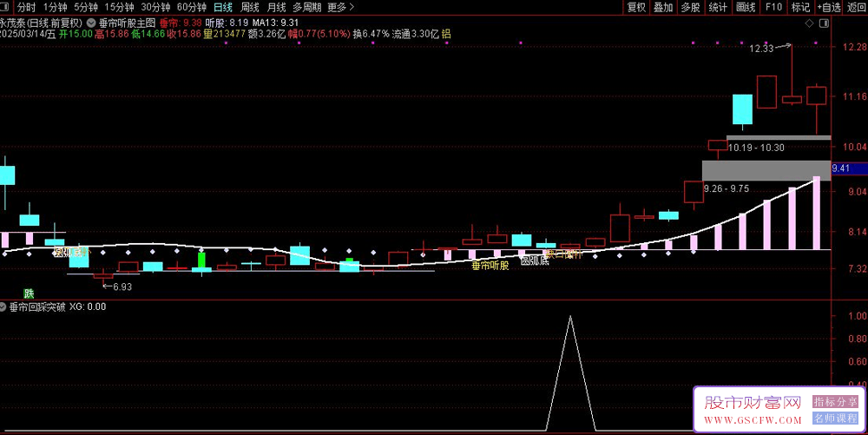Select the 日线 daily chart tab
Screen dimensions: 868x435
click(223, 7)
